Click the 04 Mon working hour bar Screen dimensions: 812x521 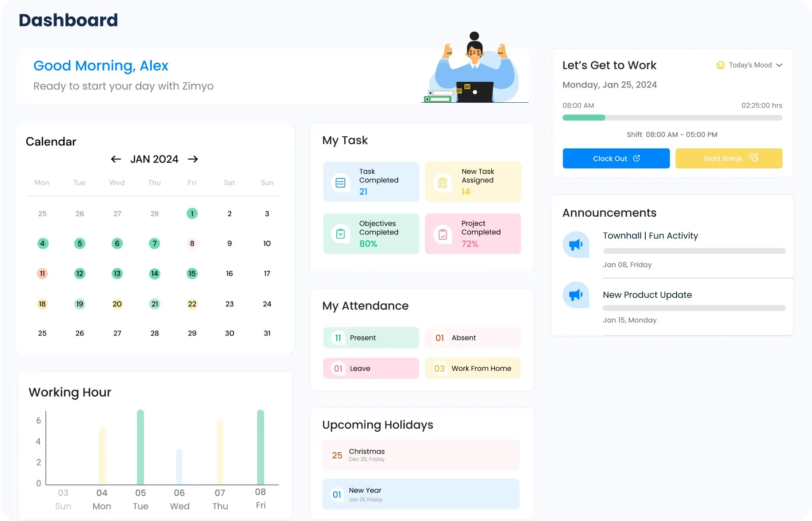102,456
